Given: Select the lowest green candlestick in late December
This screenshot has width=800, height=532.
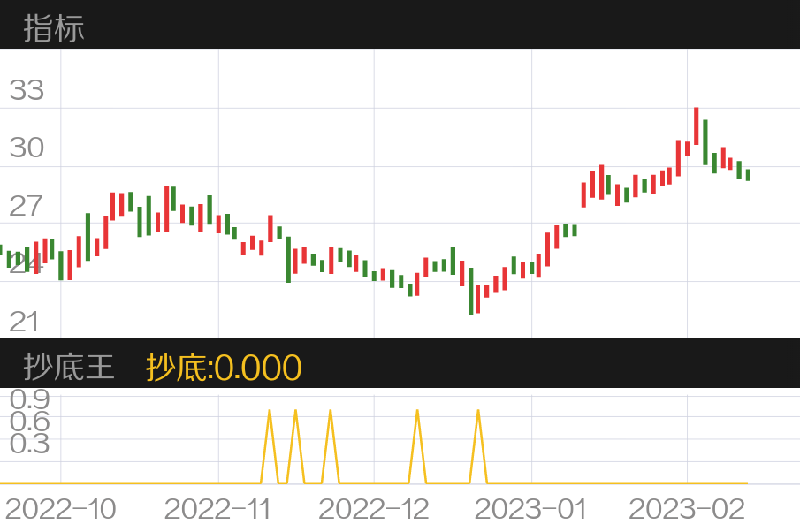Looking at the screenshot, I should coord(471,291).
